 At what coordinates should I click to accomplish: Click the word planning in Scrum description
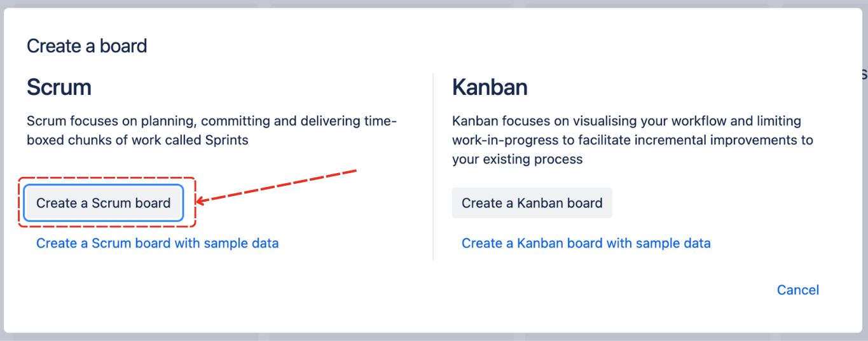170,121
